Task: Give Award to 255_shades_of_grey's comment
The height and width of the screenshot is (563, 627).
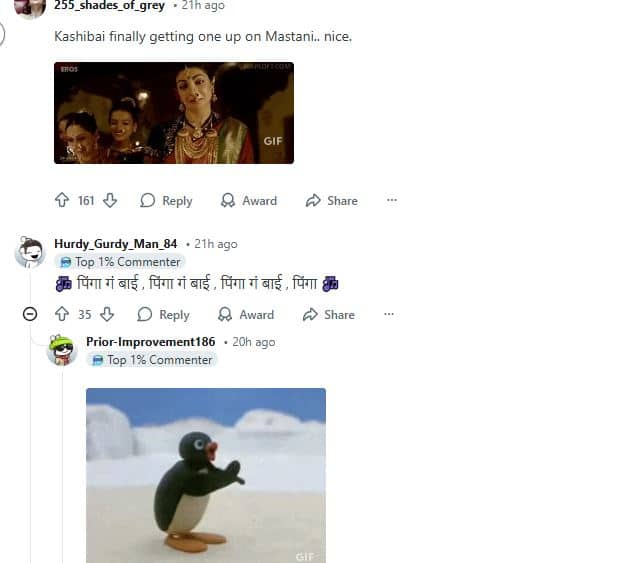Action: 249,200
